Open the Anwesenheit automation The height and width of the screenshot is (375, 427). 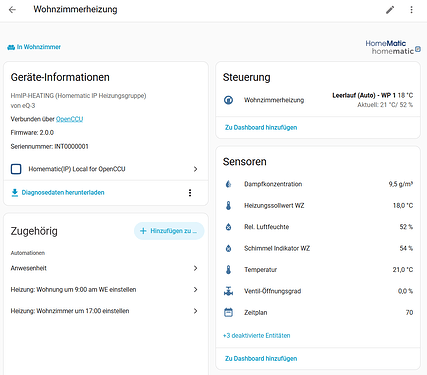(x=106, y=268)
